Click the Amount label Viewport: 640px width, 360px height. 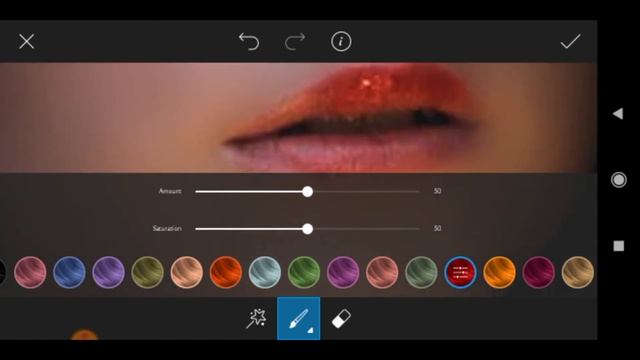pyautogui.click(x=170, y=191)
